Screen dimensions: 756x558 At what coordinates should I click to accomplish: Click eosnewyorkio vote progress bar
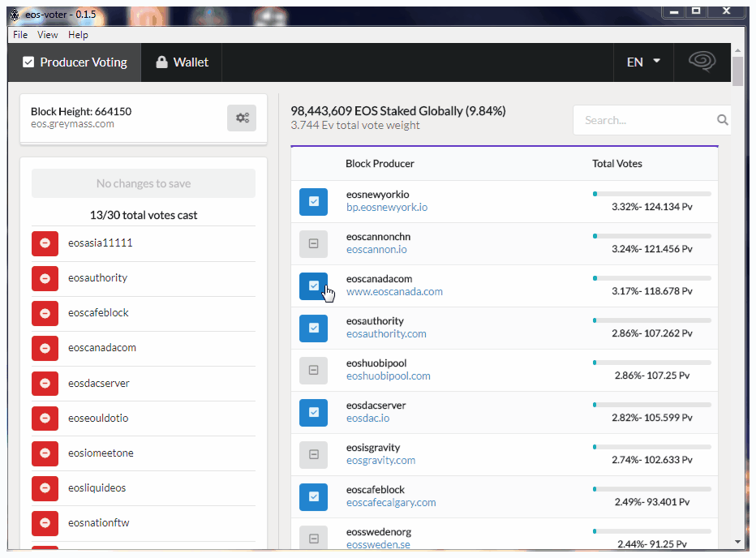[652, 194]
